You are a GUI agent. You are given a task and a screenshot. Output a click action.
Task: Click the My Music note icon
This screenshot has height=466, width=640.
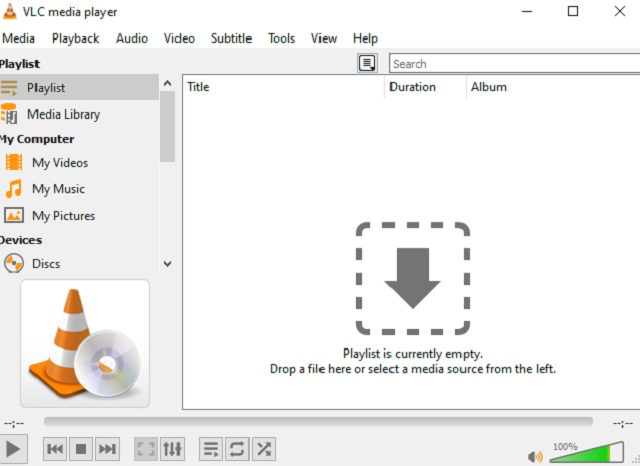(x=13, y=189)
